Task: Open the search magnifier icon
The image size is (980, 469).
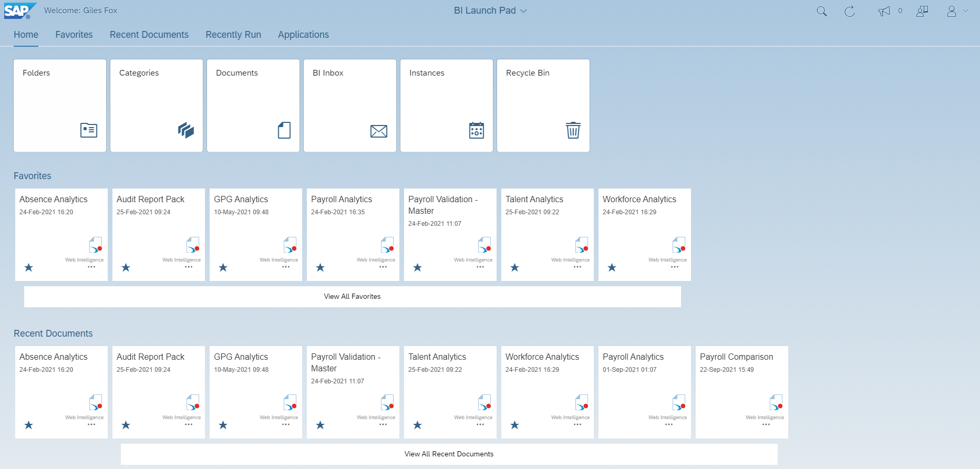Action: [x=822, y=11]
